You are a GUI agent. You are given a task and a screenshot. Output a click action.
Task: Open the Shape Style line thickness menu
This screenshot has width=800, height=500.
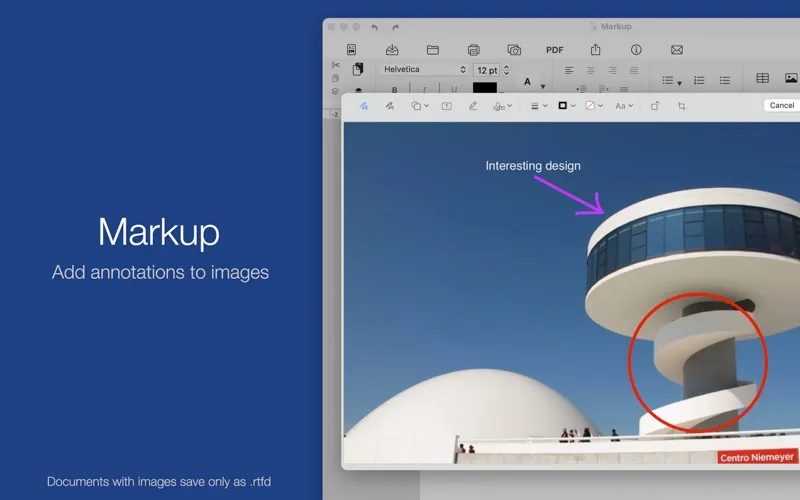[539, 106]
